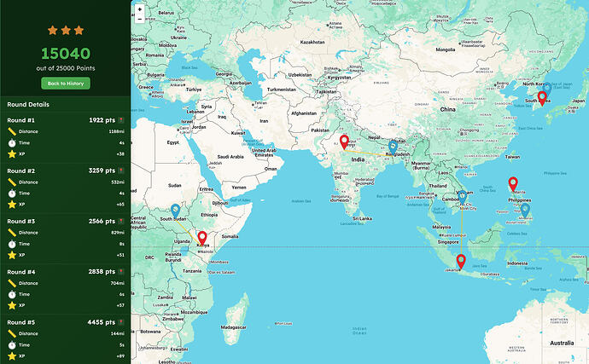Click the XP star icon in Round #3
The width and height of the screenshot is (589, 364).
coord(12,255)
